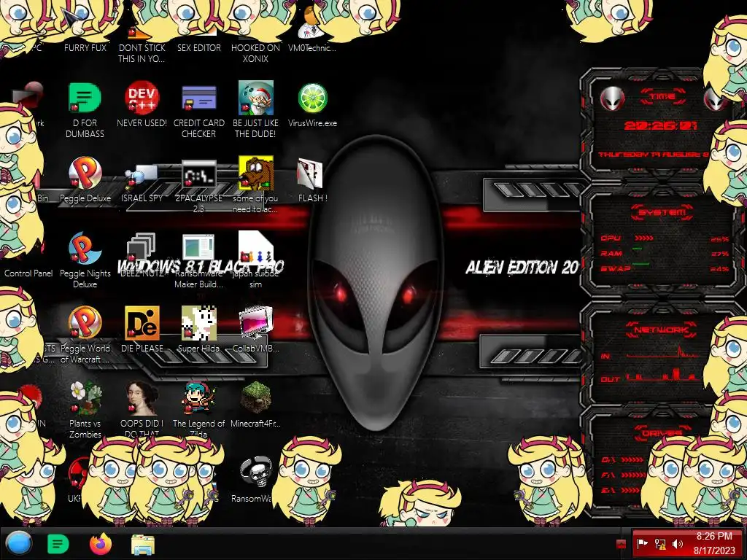This screenshot has width=747, height=560.
Task: Click the CPU usage bar in widget
Action: [644, 238]
